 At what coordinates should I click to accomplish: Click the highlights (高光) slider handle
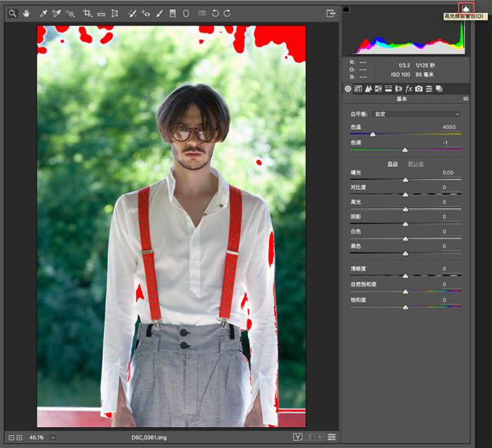click(405, 209)
